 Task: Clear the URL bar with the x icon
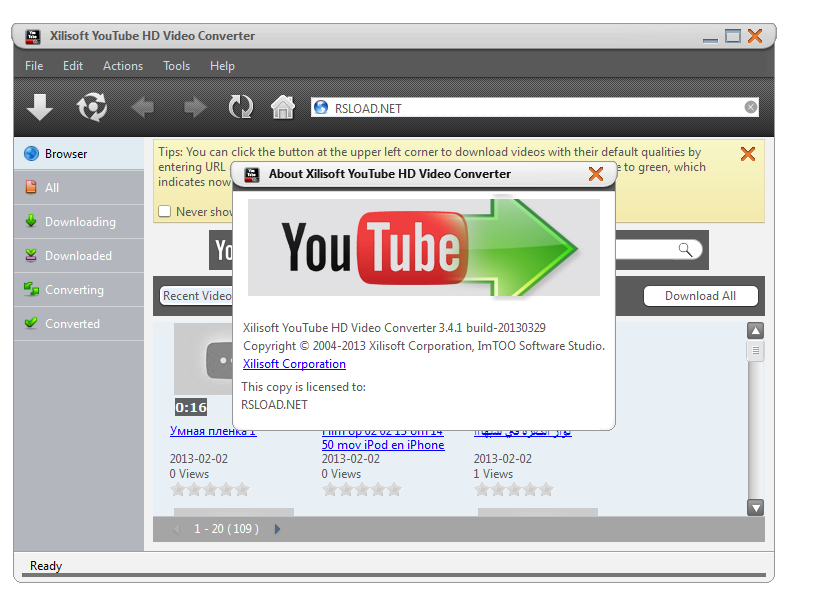coord(750,107)
